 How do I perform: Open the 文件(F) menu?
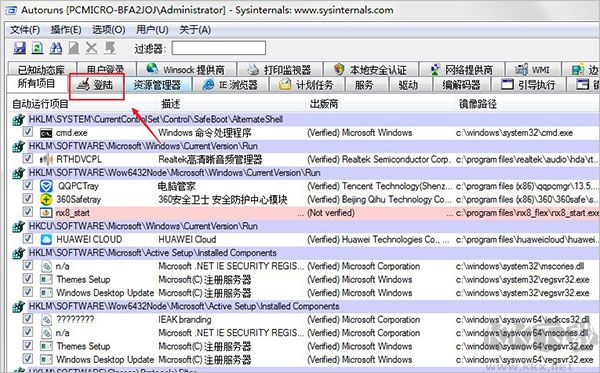(x=25, y=30)
